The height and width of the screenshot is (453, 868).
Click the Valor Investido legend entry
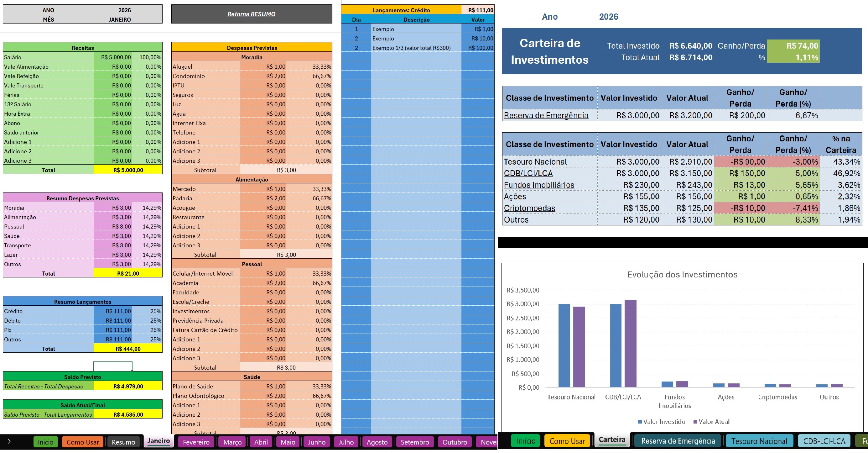pos(662,422)
